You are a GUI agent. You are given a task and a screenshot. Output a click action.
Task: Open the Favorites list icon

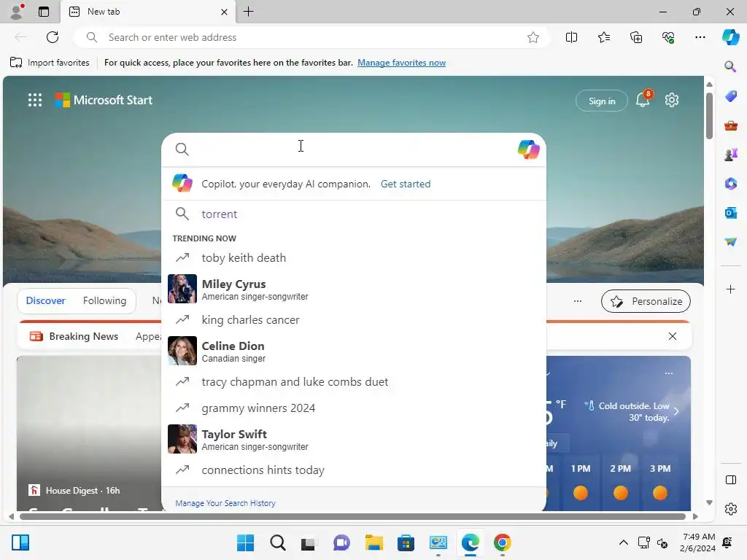coord(603,37)
